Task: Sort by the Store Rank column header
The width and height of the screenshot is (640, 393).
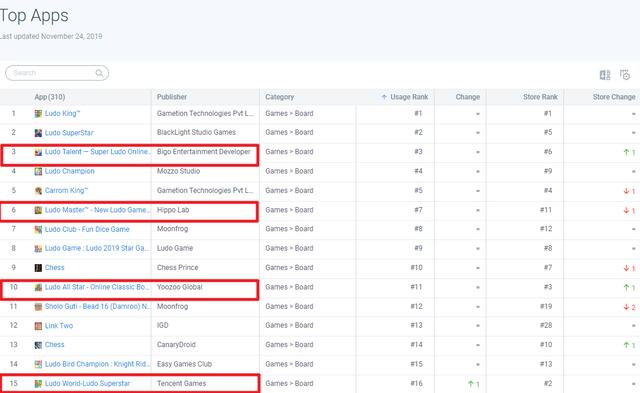Action: (x=540, y=97)
